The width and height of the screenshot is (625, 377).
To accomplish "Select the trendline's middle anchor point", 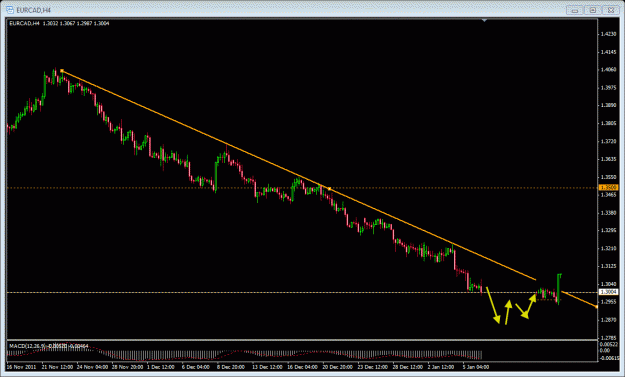I will point(329,188).
